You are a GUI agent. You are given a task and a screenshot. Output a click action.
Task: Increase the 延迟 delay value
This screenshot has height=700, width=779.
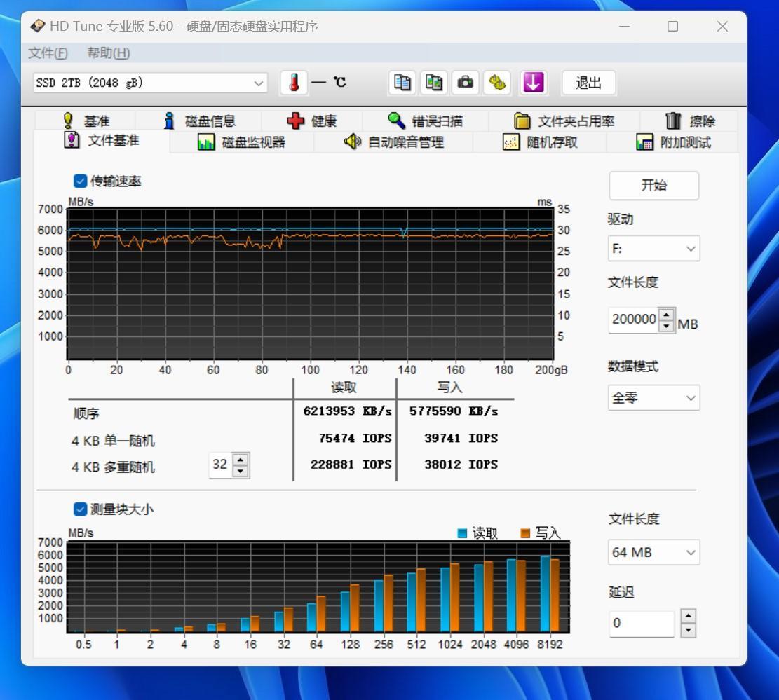pyautogui.click(x=688, y=616)
